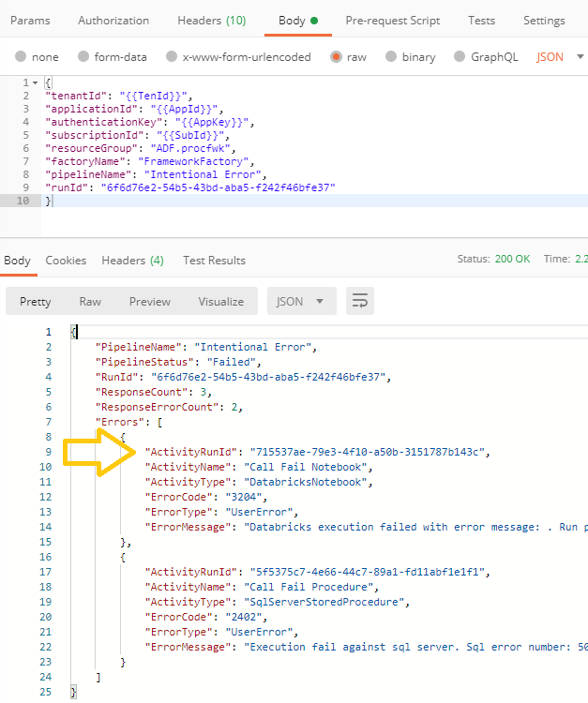Open the Params tab
588x703 pixels.
click(31, 20)
